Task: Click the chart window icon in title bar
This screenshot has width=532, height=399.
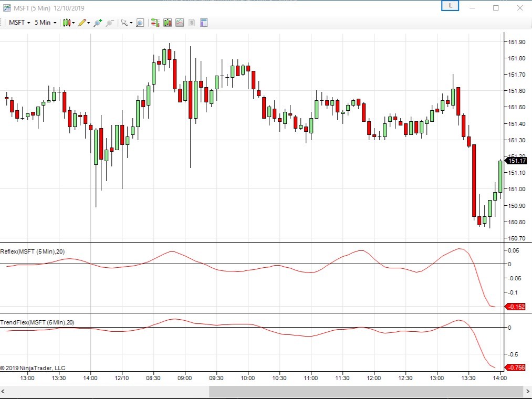Action: [x=6, y=8]
